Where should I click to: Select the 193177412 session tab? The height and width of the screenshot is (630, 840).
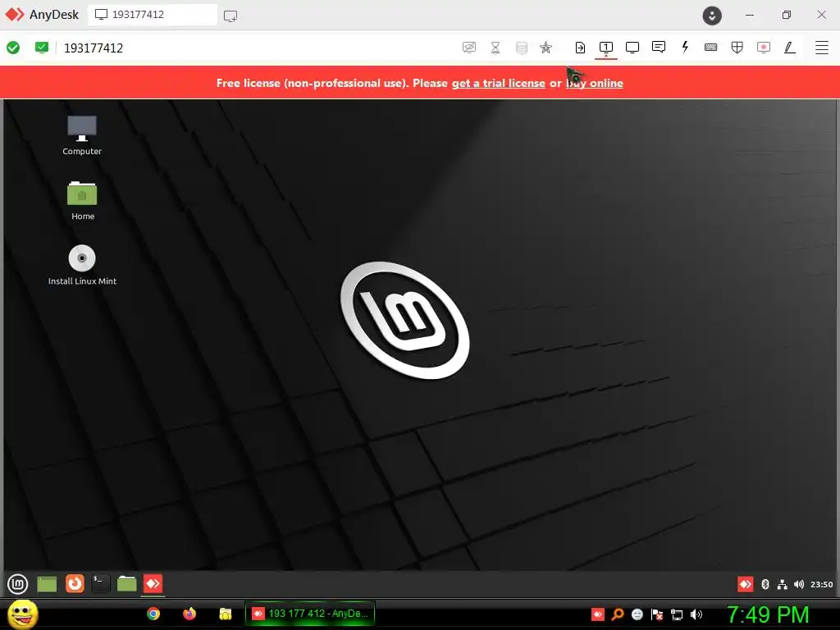tap(153, 15)
